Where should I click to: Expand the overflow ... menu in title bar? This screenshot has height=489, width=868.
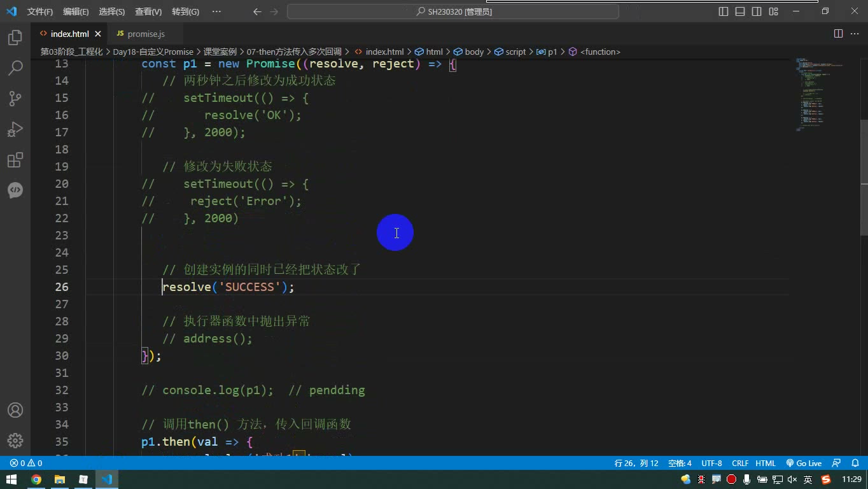pyautogui.click(x=216, y=11)
